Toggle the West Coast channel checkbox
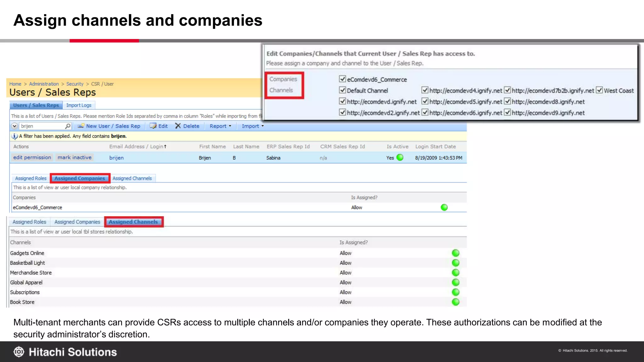 tap(599, 90)
